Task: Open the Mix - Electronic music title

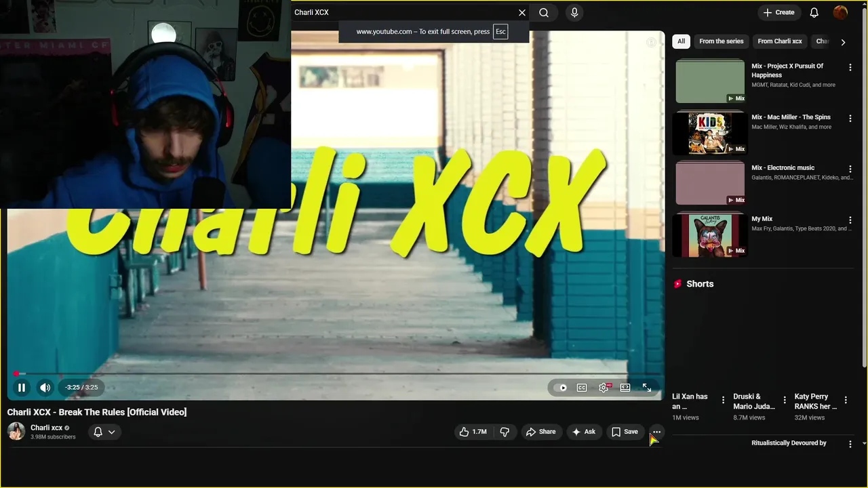Action: coord(783,167)
